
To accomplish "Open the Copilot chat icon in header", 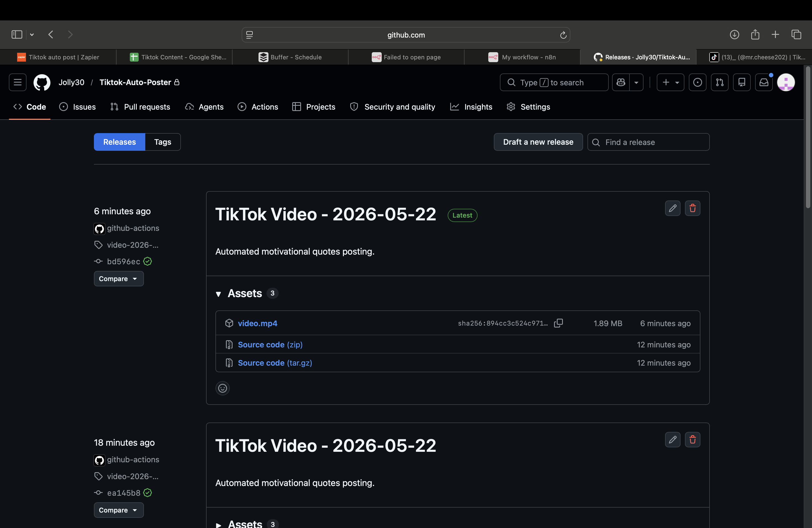I will pyautogui.click(x=621, y=82).
